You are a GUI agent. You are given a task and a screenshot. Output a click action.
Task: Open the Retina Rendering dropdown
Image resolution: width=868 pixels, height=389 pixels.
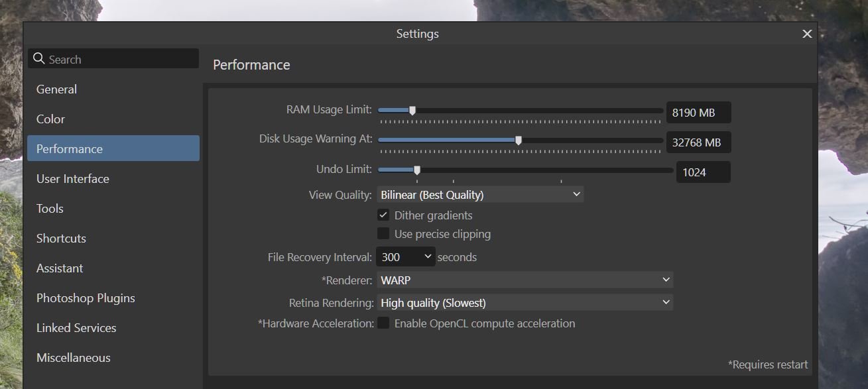(525, 303)
